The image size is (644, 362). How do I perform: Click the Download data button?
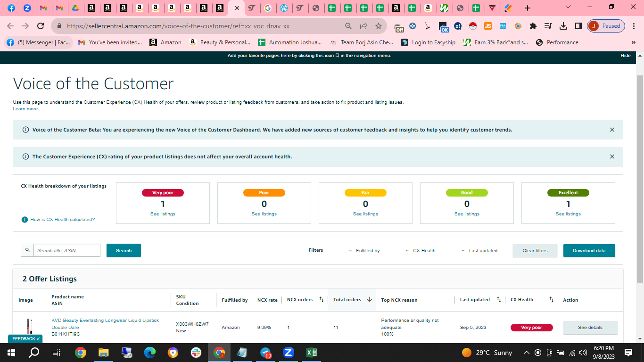click(589, 250)
